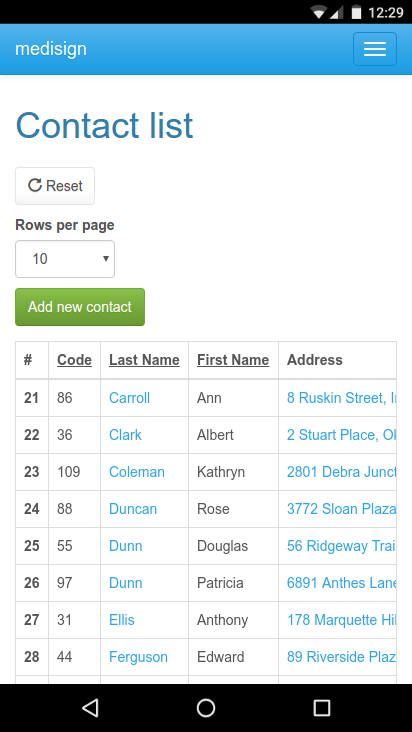Open address 178 Marquette link

(342, 620)
